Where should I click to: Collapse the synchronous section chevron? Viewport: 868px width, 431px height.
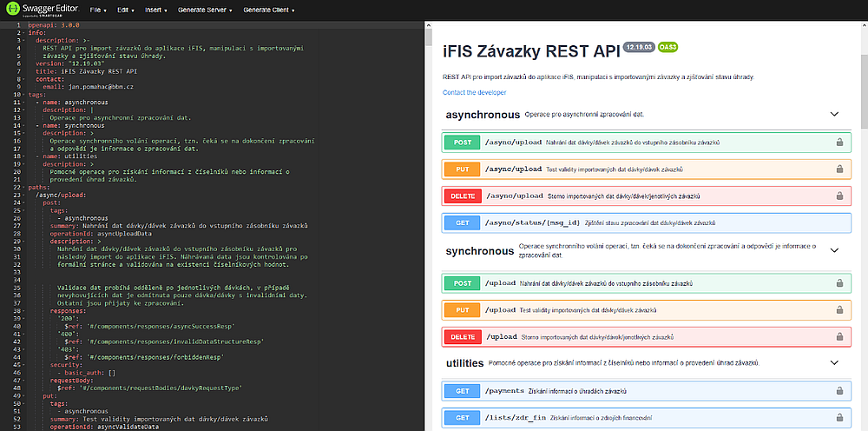834,250
